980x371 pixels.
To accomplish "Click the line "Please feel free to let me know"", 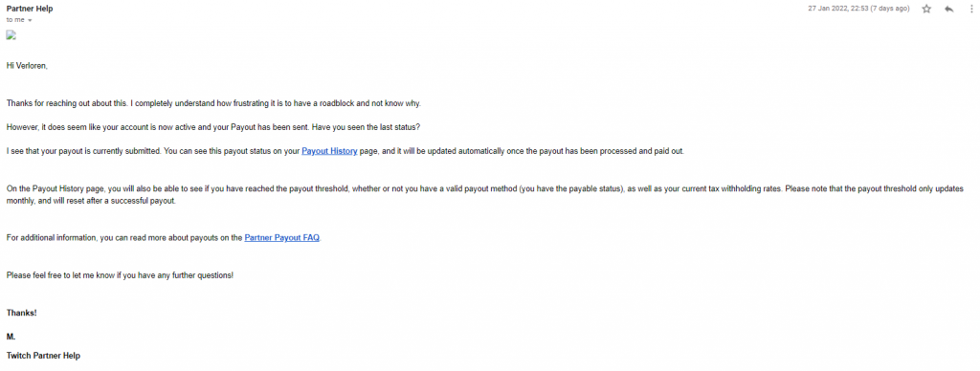I will click(x=120, y=274).
